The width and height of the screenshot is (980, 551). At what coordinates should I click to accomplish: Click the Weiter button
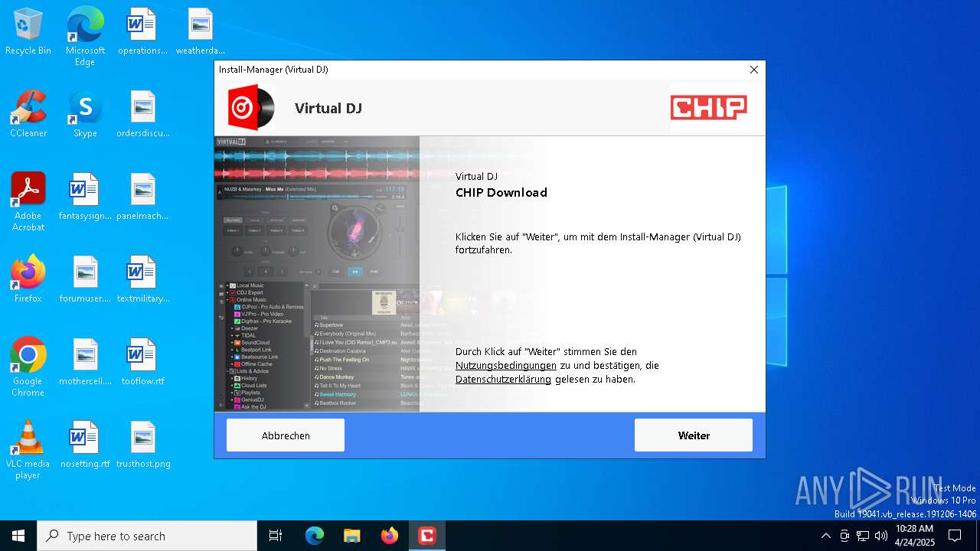tap(693, 435)
